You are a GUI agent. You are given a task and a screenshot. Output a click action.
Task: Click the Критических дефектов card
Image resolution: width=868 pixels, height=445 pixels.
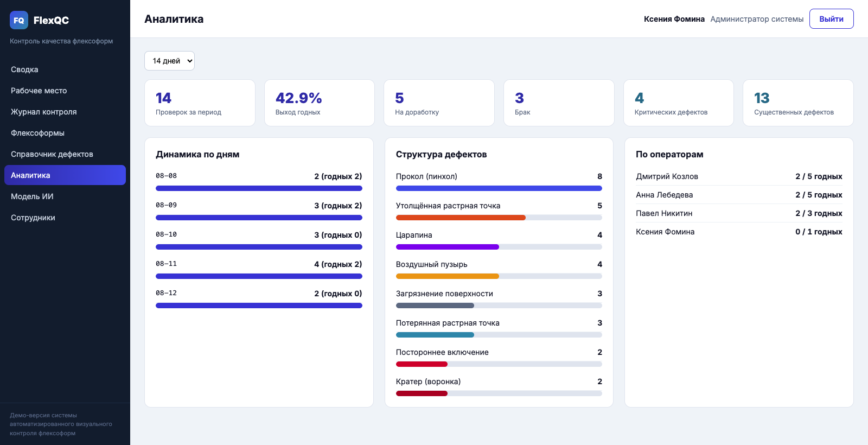coord(679,103)
